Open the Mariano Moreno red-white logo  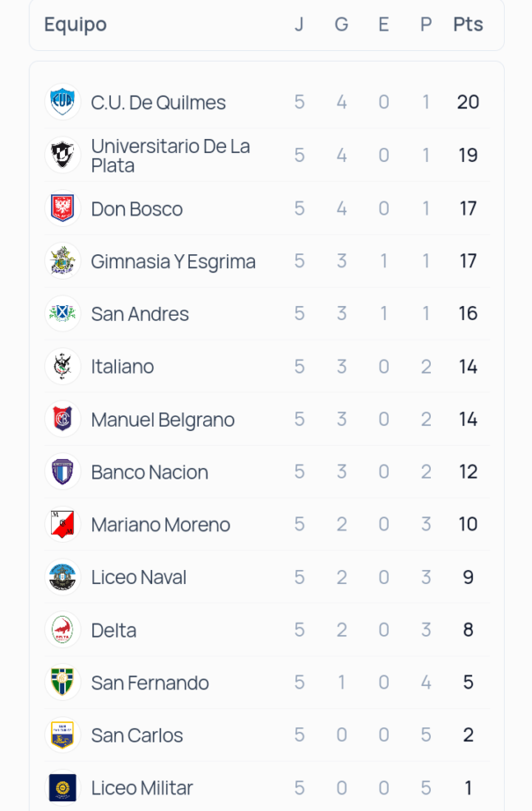click(x=62, y=524)
